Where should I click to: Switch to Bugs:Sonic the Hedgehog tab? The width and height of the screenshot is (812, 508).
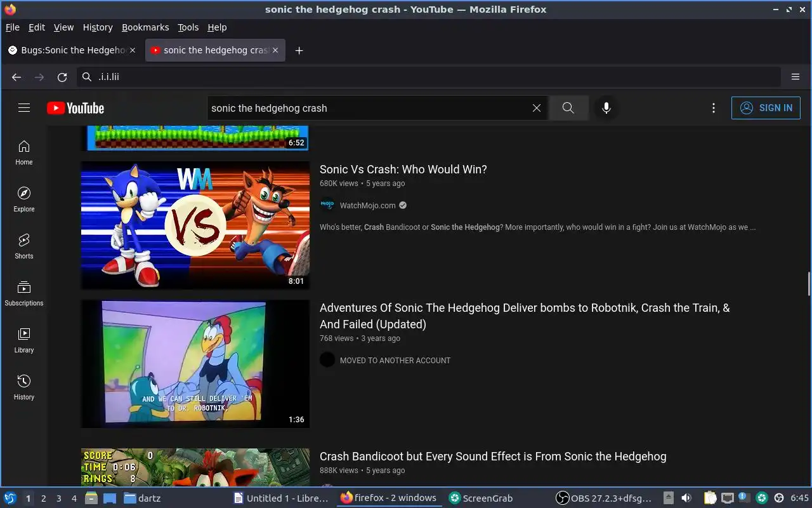coord(72,50)
